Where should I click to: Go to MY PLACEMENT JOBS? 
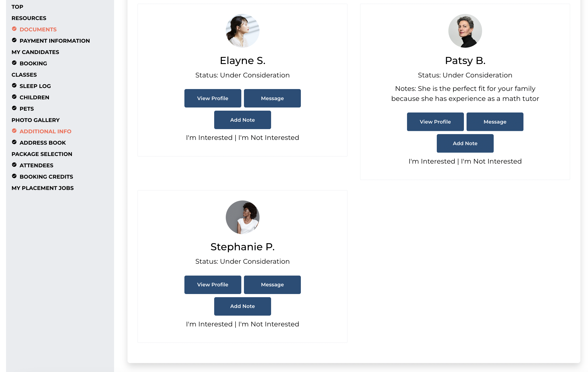coord(42,188)
